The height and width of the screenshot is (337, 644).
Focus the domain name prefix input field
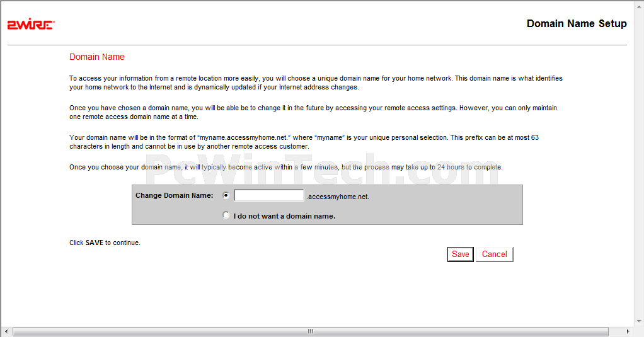coord(269,195)
